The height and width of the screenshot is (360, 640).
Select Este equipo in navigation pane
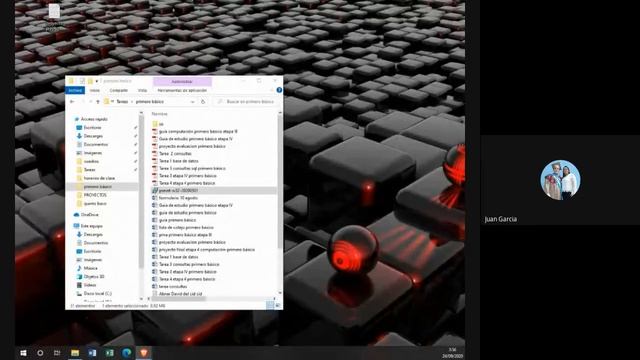coord(91,226)
